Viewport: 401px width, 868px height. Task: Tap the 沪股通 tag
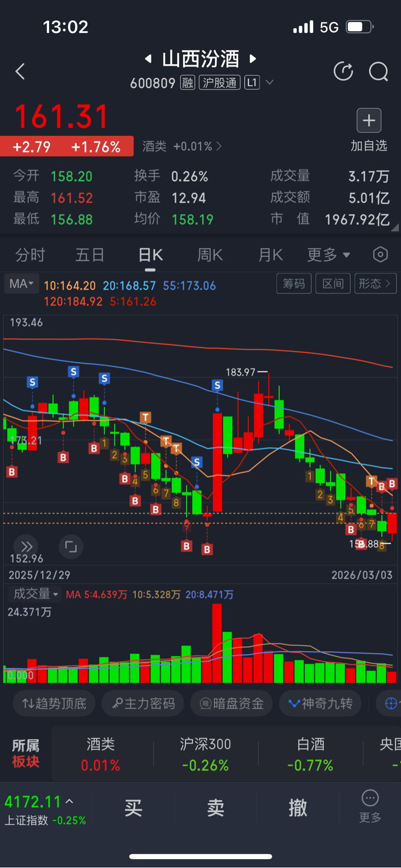(220, 82)
